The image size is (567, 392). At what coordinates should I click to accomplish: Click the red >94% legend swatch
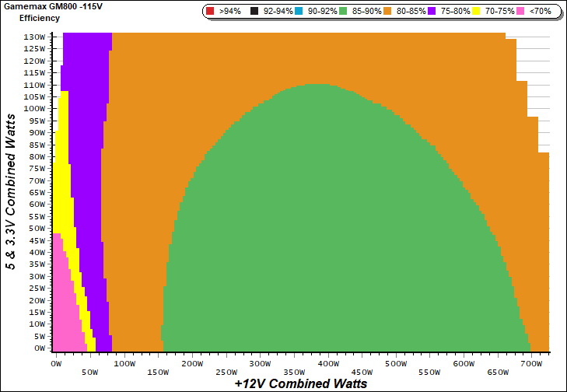(211, 12)
